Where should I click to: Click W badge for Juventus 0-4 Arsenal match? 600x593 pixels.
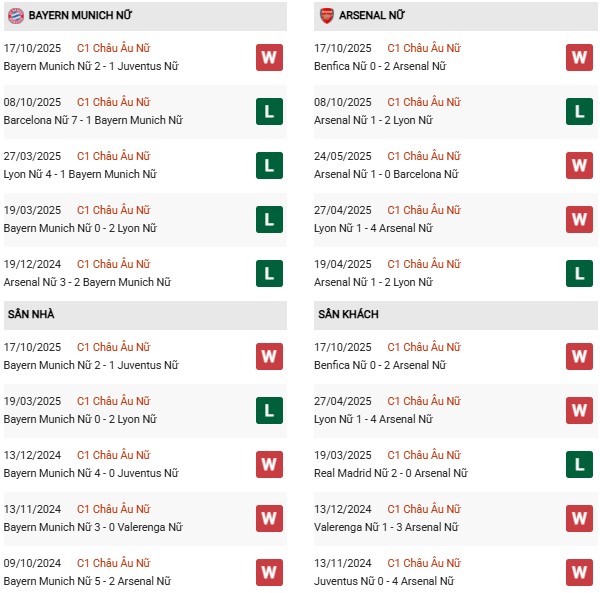pyautogui.click(x=579, y=572)
